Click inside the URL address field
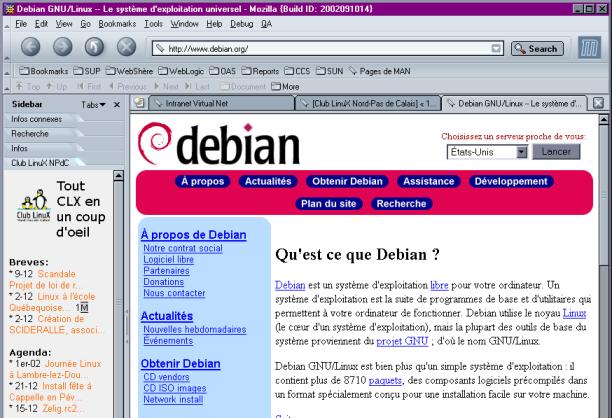The width and height of the screenshot is (612, 418). point(320,48)
